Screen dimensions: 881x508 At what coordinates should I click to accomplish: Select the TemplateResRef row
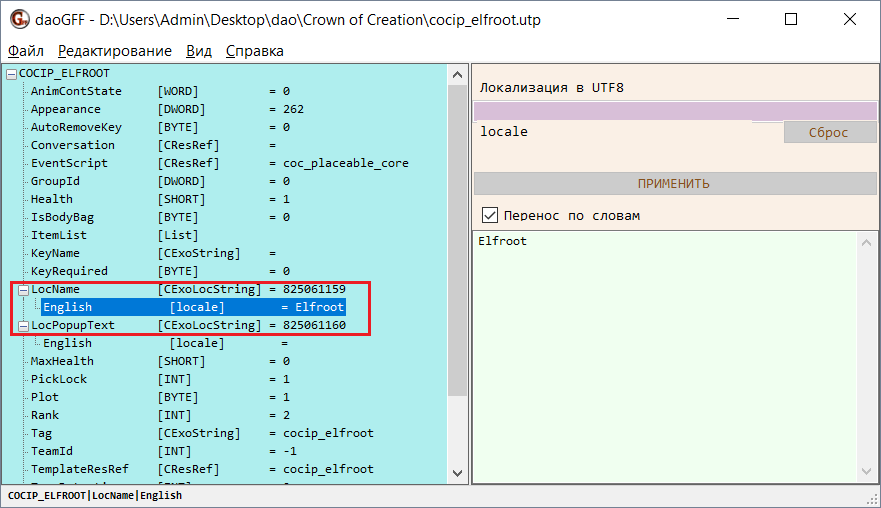pos(202,469)
